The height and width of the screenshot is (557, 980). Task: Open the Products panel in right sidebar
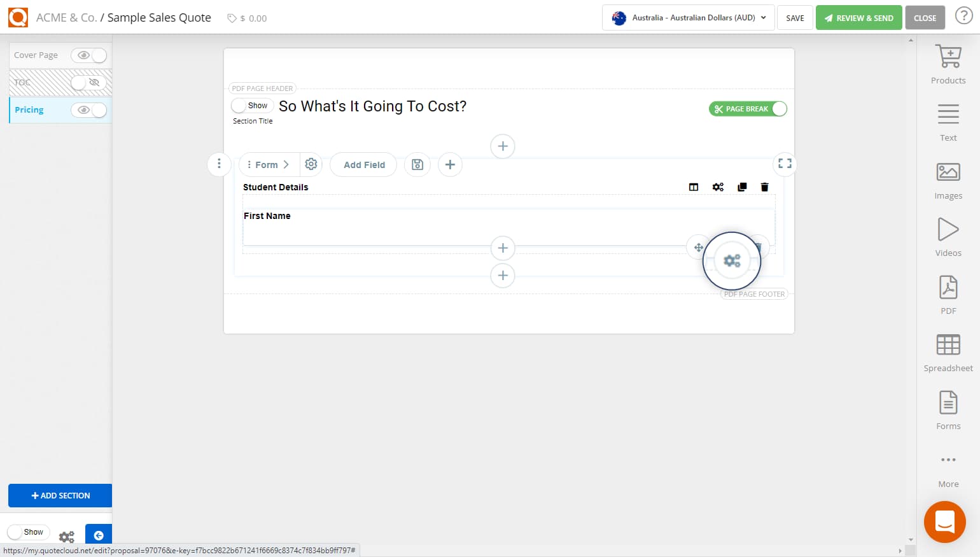(948, 62)
